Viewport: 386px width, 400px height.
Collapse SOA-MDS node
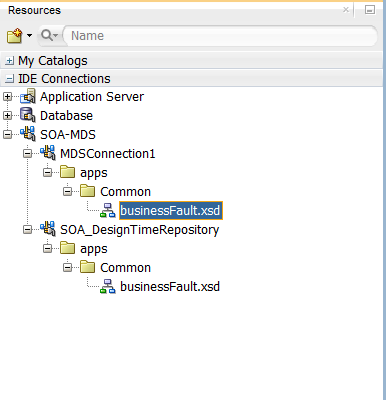tap(7, 134)
